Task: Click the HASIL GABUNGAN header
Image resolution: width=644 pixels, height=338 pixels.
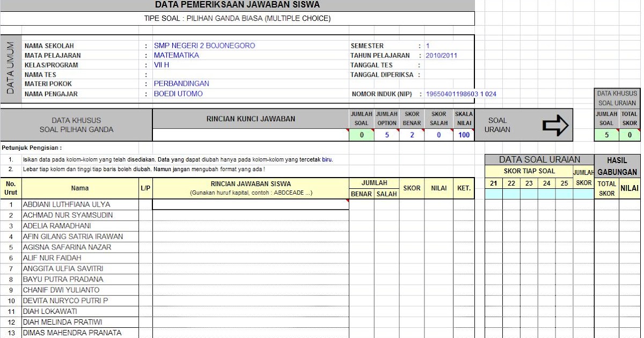Action: [x=617, y=166]
